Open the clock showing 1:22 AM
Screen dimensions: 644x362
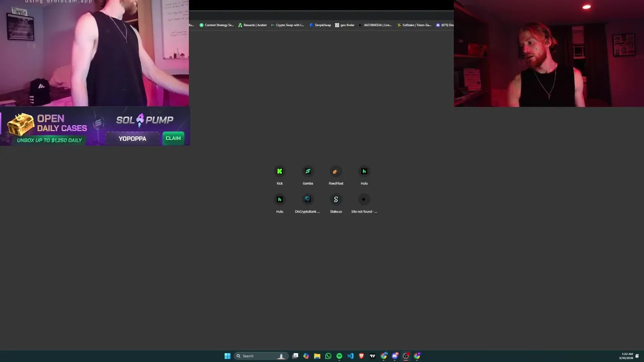(x=627, y=356)
